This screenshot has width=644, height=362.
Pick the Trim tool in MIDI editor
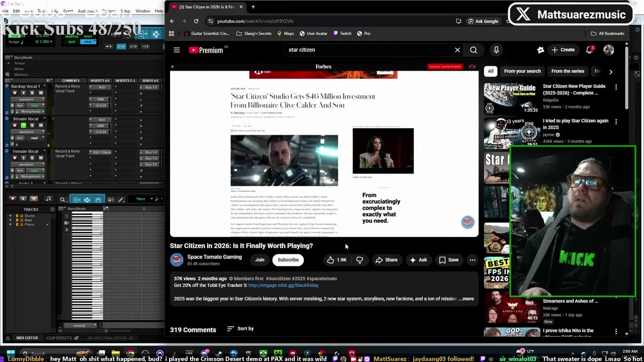click(76, 200)
